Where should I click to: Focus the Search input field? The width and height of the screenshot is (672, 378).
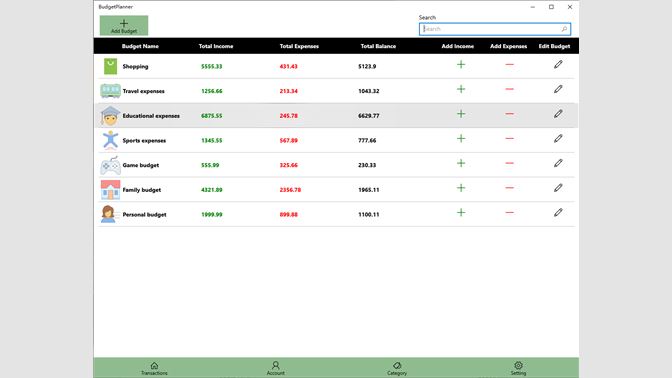tap(495, 29)
